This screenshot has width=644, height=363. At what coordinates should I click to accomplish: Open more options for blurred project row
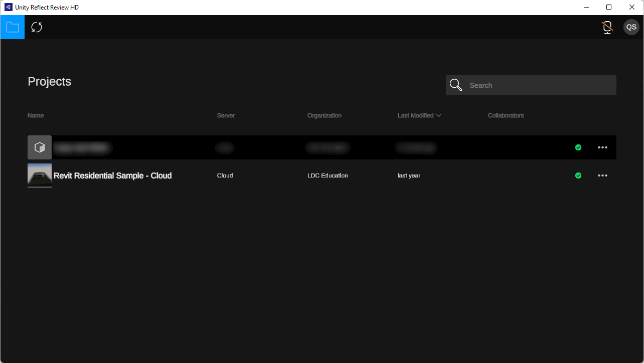(602, 147)
